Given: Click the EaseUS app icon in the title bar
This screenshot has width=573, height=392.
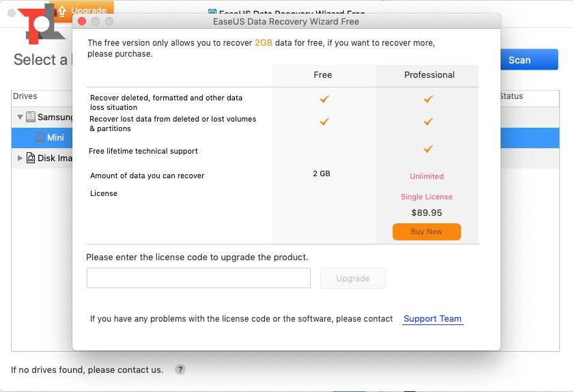Looking at the screenshot, I should point(212,13).
